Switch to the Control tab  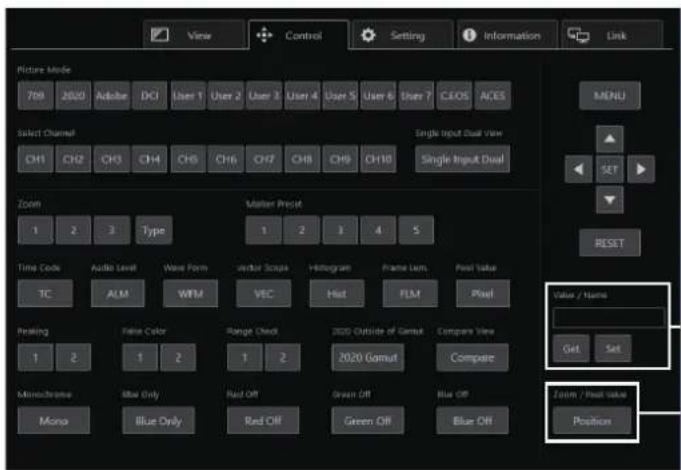point(299,35)
